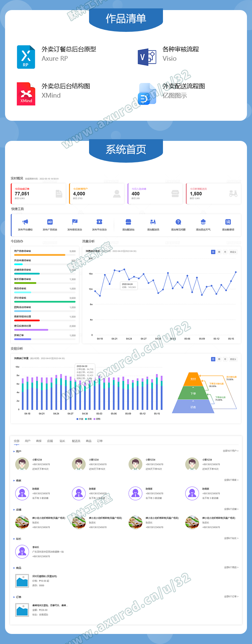Switch to the 配送员 tab
The width and height of the screenshot is (252, 644).
click(76, 441)
